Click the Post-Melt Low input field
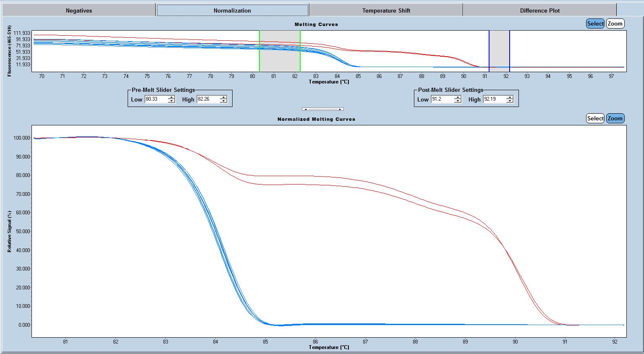The height and width of the screenshot is (354, 644). pyautogui.click(x=442, y=99)
